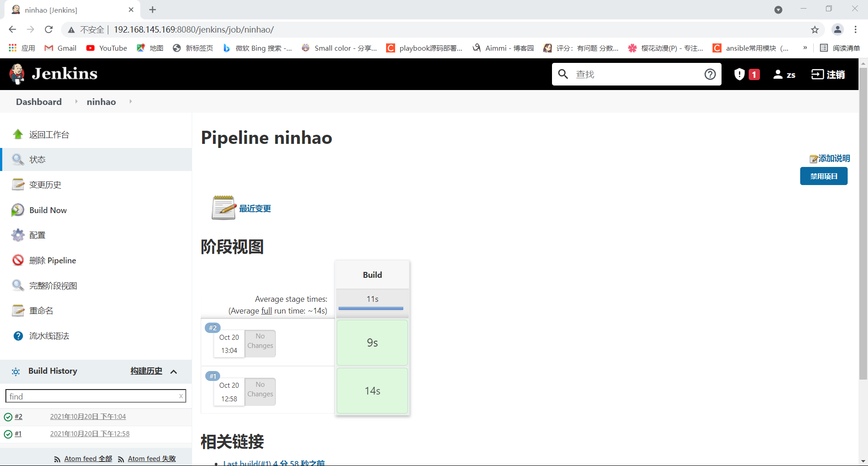Click the green up arrow 返回工作台 icon
Screen dimensions: 868x466
tap(18, 134)
